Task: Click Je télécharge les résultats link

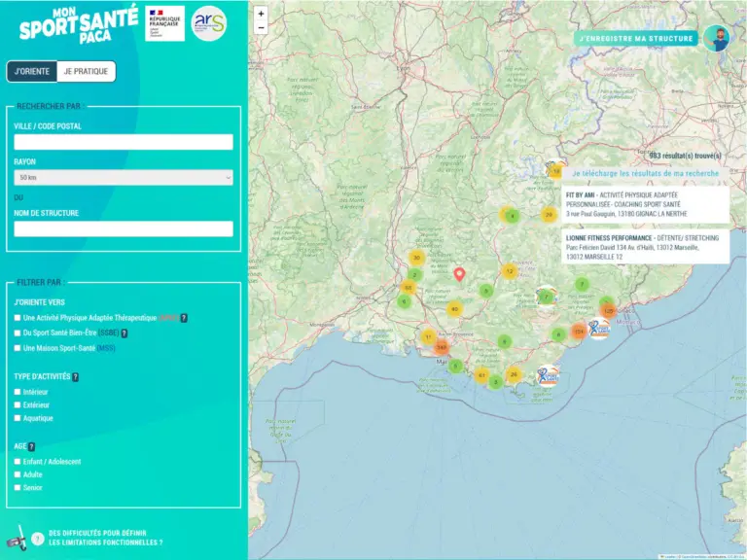Action: 646,173
